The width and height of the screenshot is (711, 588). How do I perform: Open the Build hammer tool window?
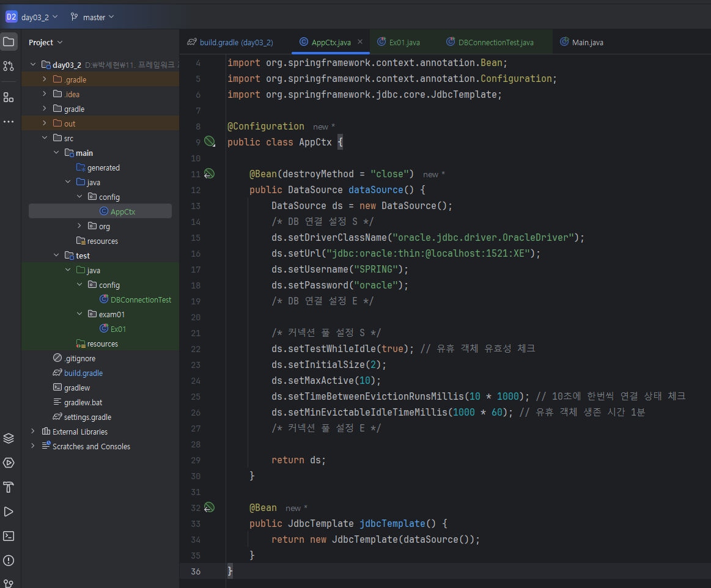(9, 487)
